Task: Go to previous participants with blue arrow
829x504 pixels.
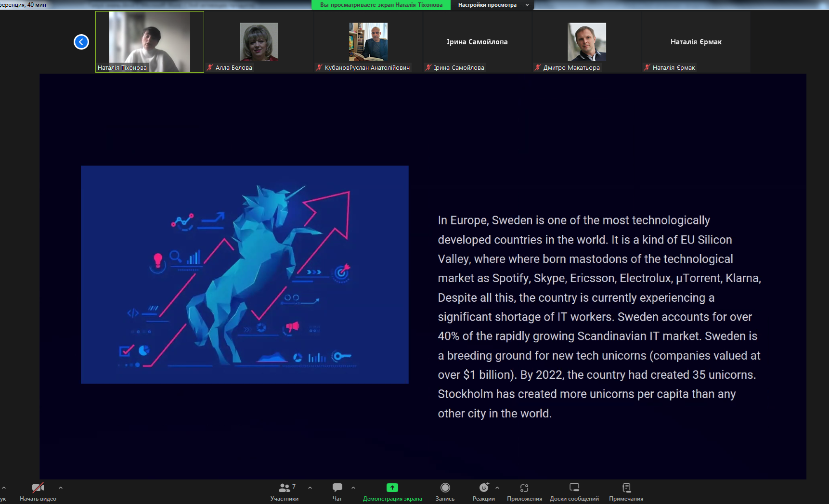Action: [x=81, y=42]
